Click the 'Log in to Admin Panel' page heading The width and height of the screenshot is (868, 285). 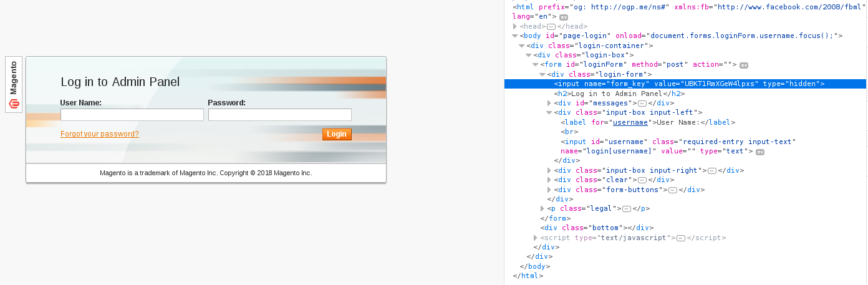120,82
